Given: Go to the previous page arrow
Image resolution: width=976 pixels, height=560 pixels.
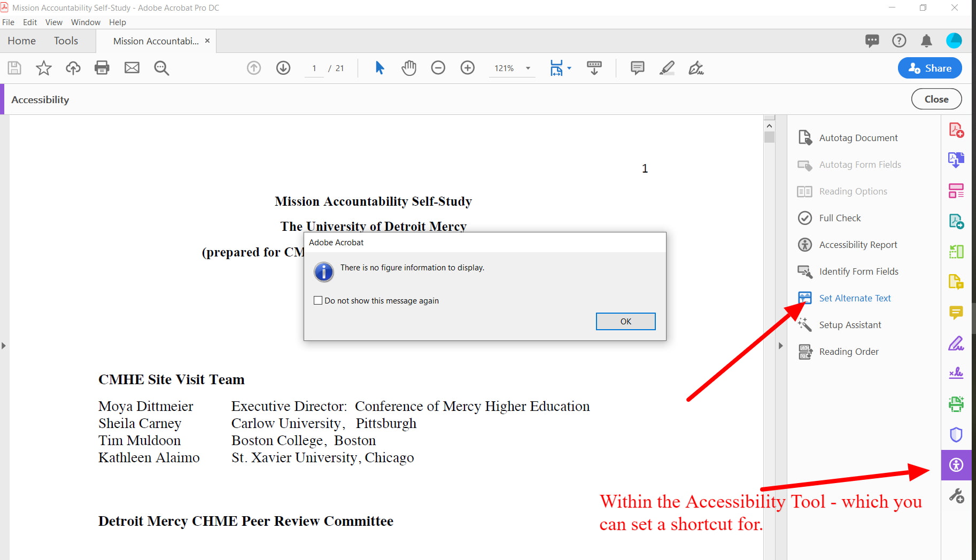Looking at the screenshot, I should (x=254, y=68).
